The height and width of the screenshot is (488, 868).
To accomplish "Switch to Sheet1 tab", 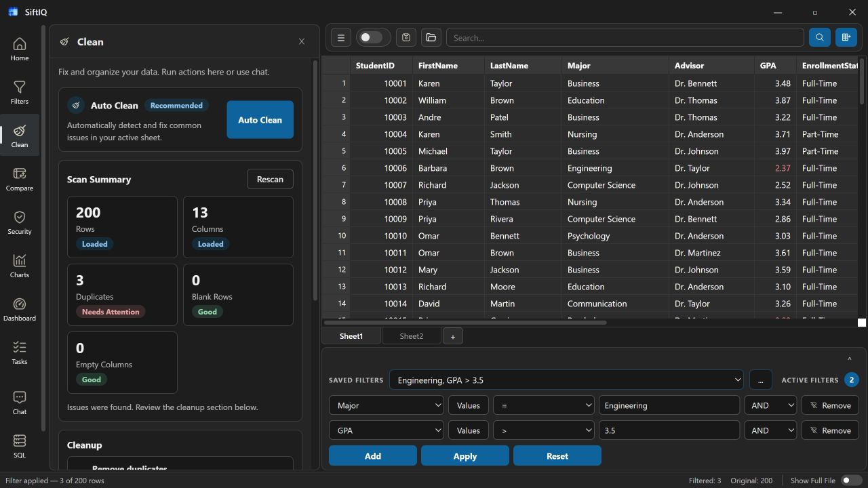I will coord(351,335).
